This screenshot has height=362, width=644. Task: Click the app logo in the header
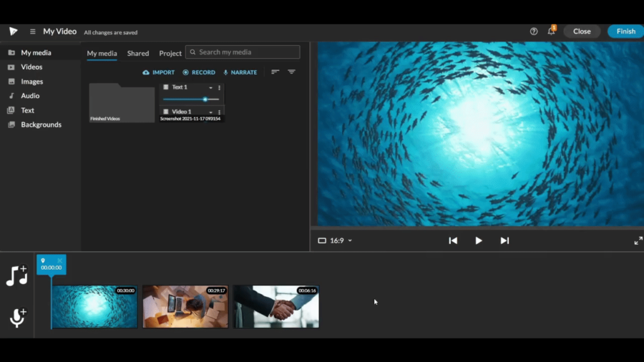(13, 31)
